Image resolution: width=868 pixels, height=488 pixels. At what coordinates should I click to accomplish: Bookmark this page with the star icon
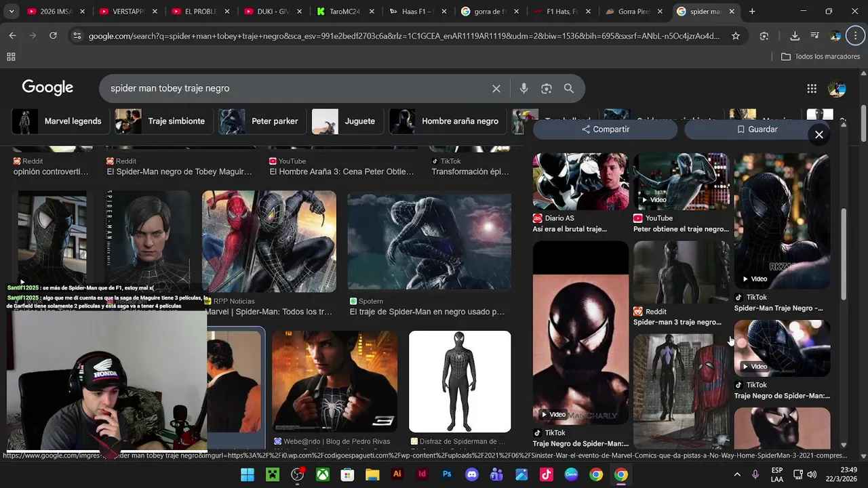[736, 36]
